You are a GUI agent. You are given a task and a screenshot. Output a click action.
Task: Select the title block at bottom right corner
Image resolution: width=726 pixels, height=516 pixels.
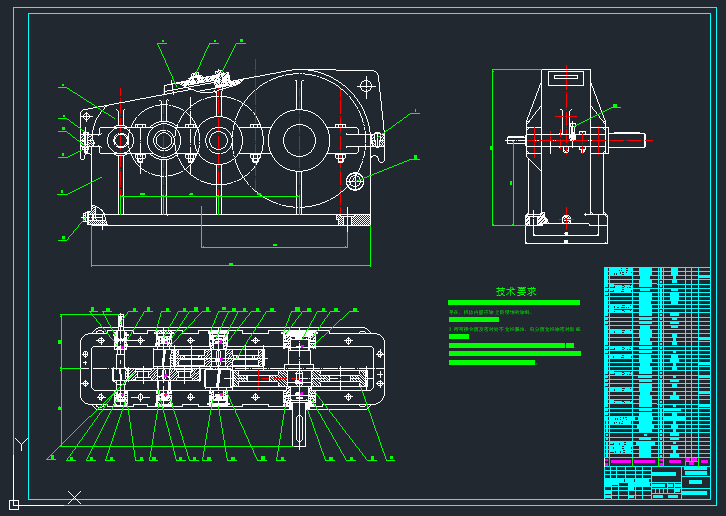tap(657, 482)
